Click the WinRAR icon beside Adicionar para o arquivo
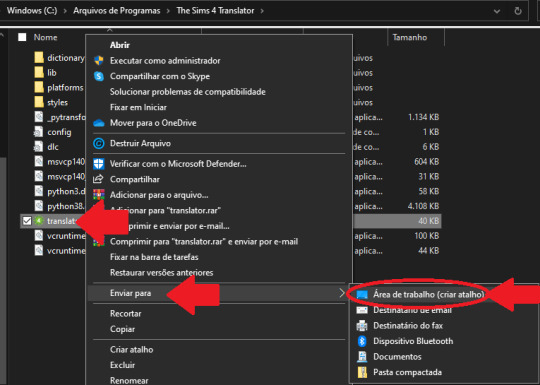The height and width of the screenshot is (385, 540). coord(98,195)
